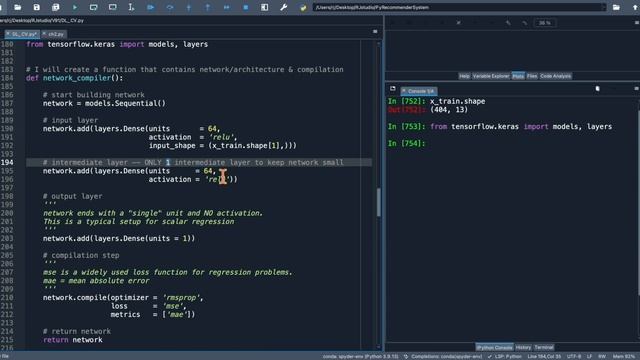Open file with the folder icon
Image resolution: width=640 pixels, height=360 pixels.
pos(18,7)
